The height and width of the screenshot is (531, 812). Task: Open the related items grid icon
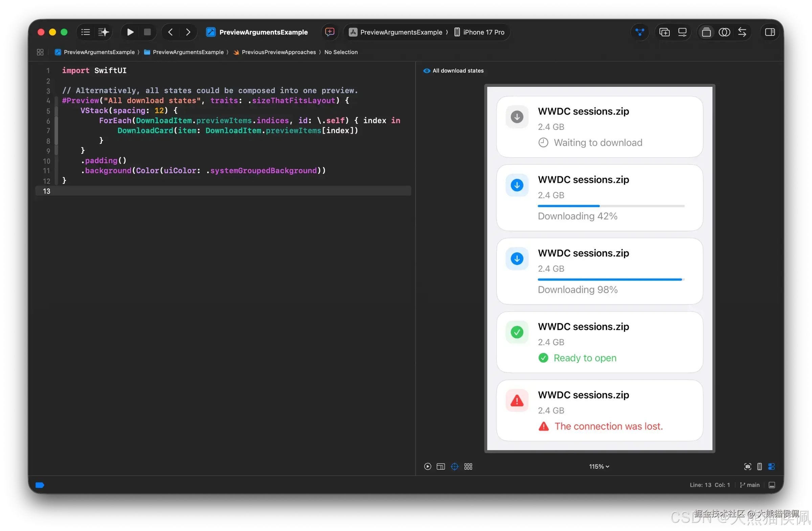tap(40, 52)
